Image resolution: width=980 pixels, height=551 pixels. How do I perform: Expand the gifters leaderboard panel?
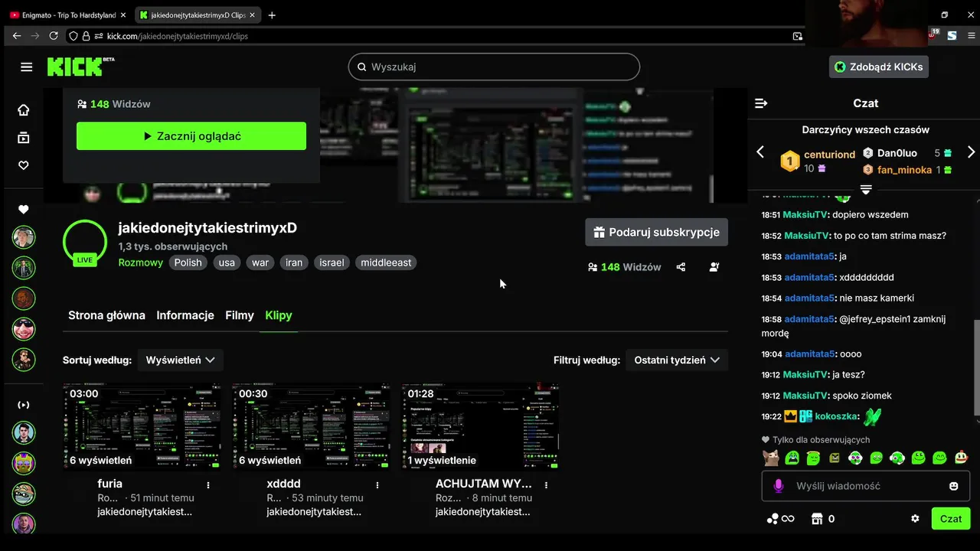pyautogui.click(x=866, y=189)
